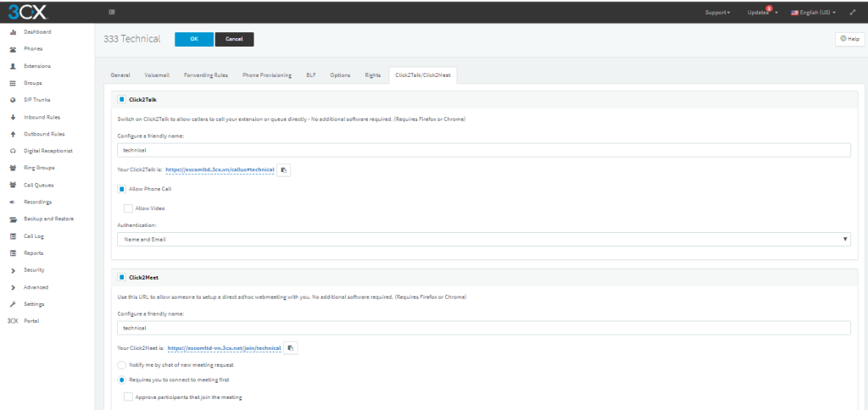Click the Click2Talk friendly name field
Viewport: 868px width, 410px height.
[x=484, y=150]
